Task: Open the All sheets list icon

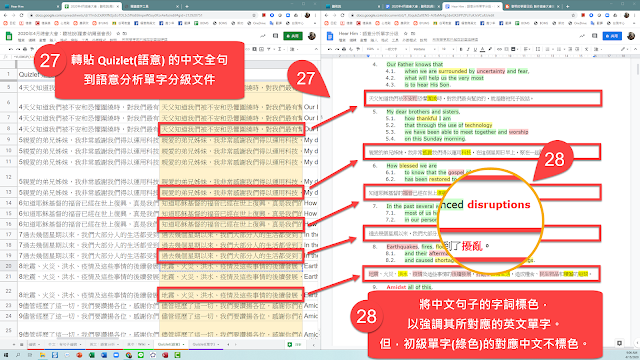Action: tap(21, 344)
